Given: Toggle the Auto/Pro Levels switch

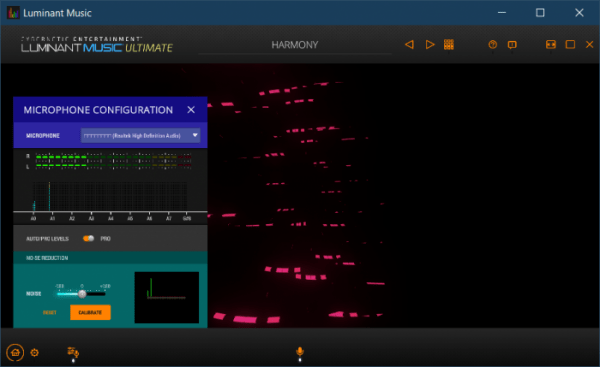Looking at the screenshot, I should point(88,238).
